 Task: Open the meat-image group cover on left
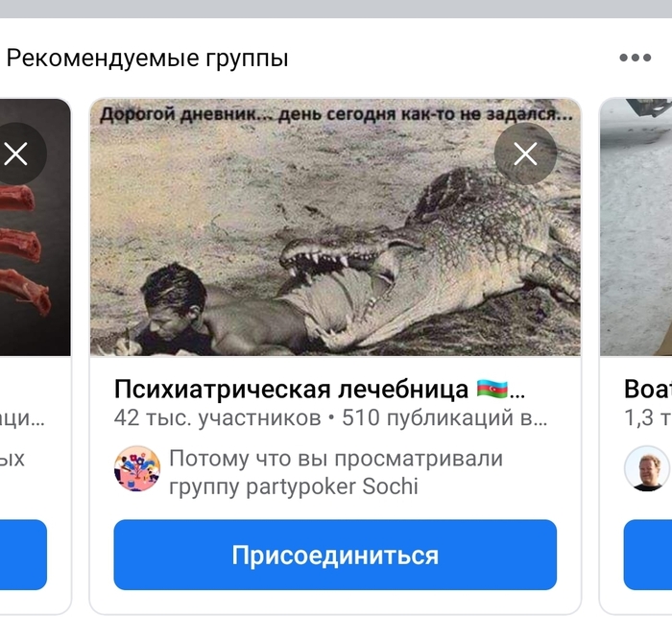point(36,227)
